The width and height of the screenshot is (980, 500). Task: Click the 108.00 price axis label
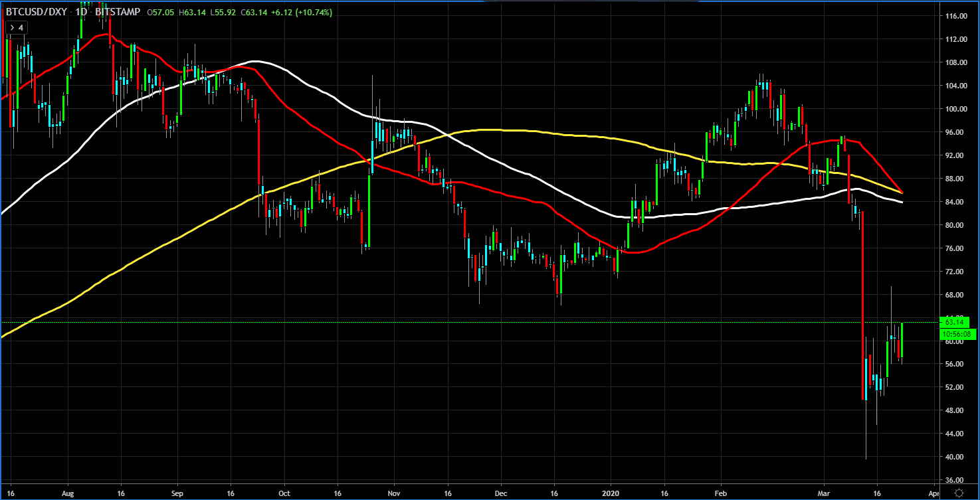(x=955, y=62)
